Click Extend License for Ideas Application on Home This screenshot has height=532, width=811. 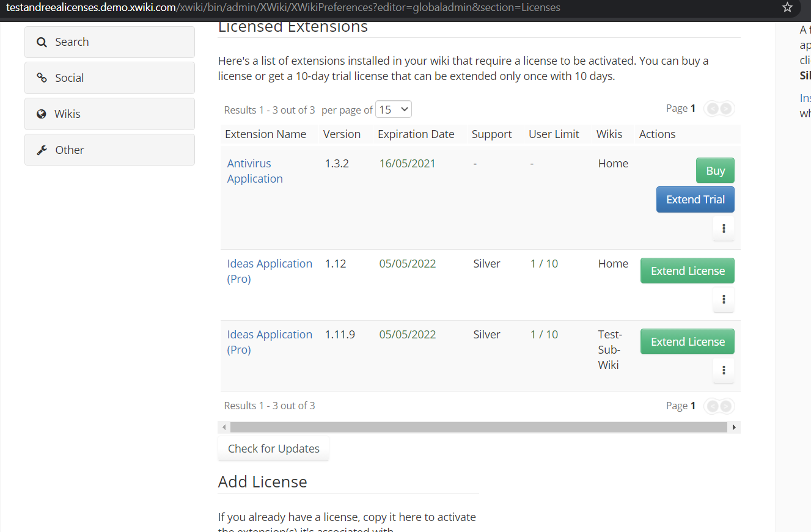click(687, 270)
